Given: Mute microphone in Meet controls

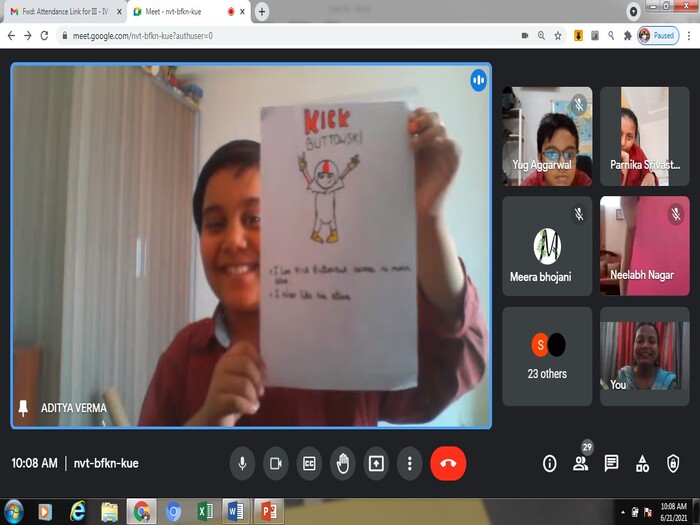Looking at the screenshot, I should pyautogui.click(x=242, y=463).
